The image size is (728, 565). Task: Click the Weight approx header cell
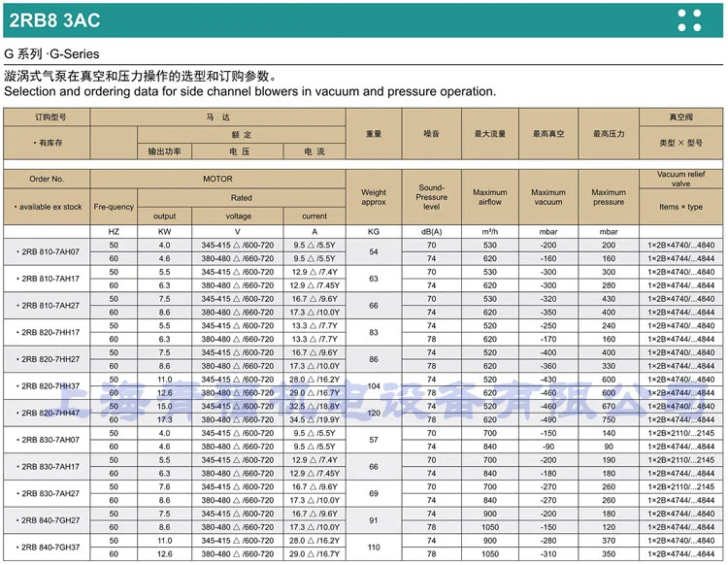(x=374, y=197)
